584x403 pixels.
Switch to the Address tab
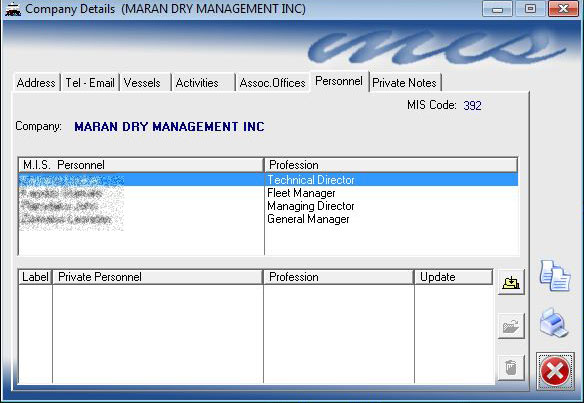(x=36, y=82)
